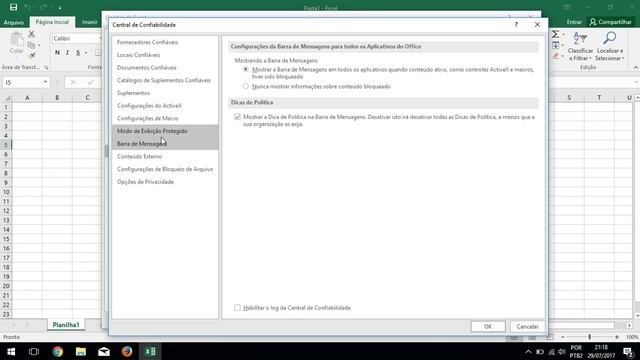Select column A header in worksheet
This screenshot has width=640, height=360.
(27, 98)
